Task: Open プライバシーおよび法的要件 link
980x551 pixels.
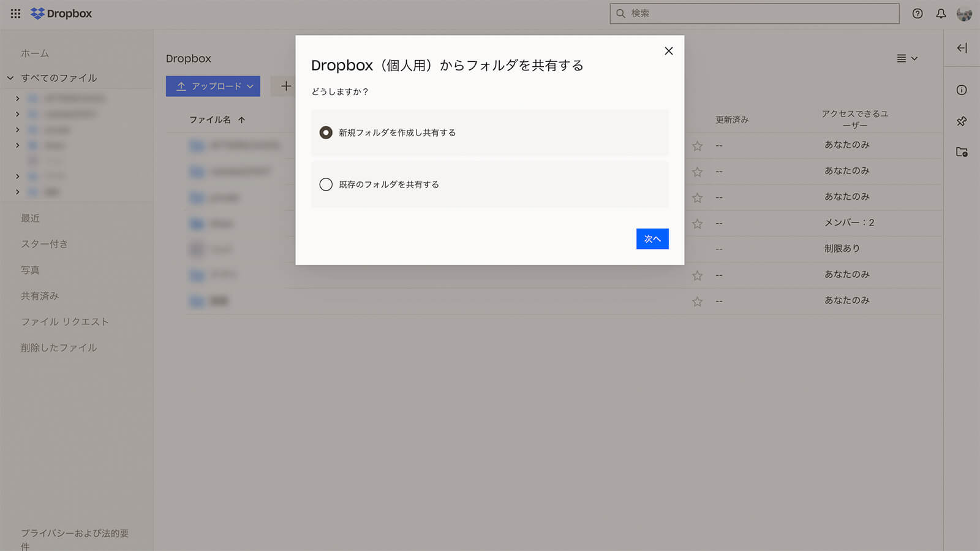Action: pyautogui.click(x=75, y=539)
